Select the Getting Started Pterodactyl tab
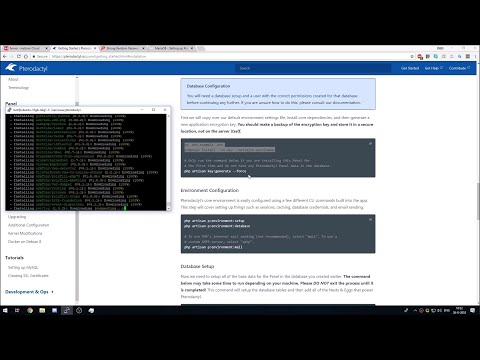Image resolution: width=480 pixels, height=360 pixels. point(74,48)
